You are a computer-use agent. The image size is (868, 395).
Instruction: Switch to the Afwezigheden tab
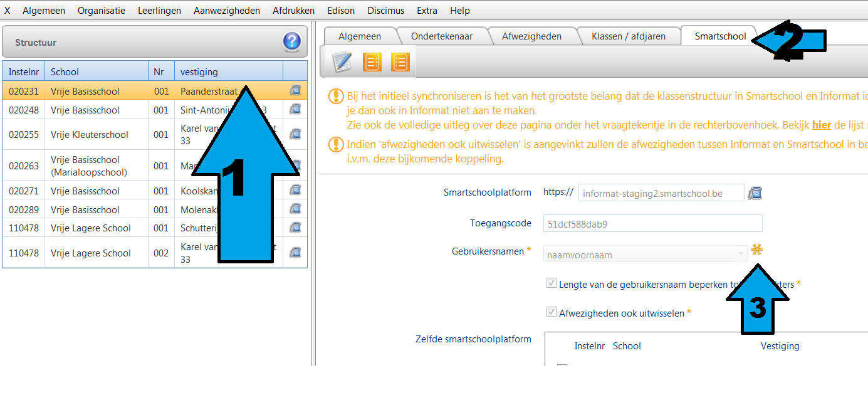531,36
